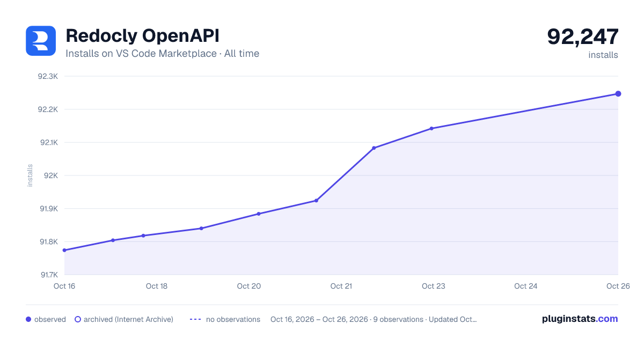This screenshot has height=338, width=644.
Task: Select the large final data point at Oct 26
Action: point(618,94)
